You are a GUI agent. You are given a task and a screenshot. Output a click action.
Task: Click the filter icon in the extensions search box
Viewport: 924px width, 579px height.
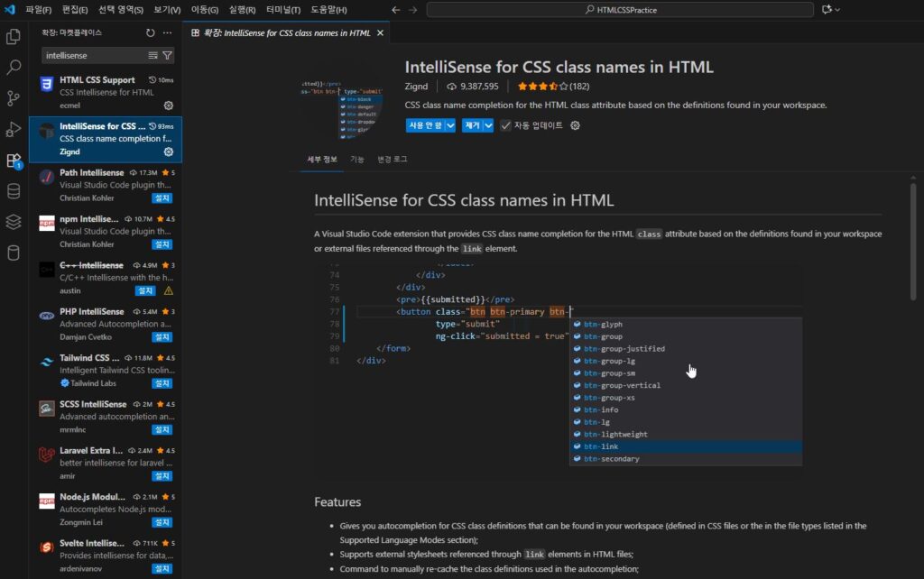click(168, 55)
